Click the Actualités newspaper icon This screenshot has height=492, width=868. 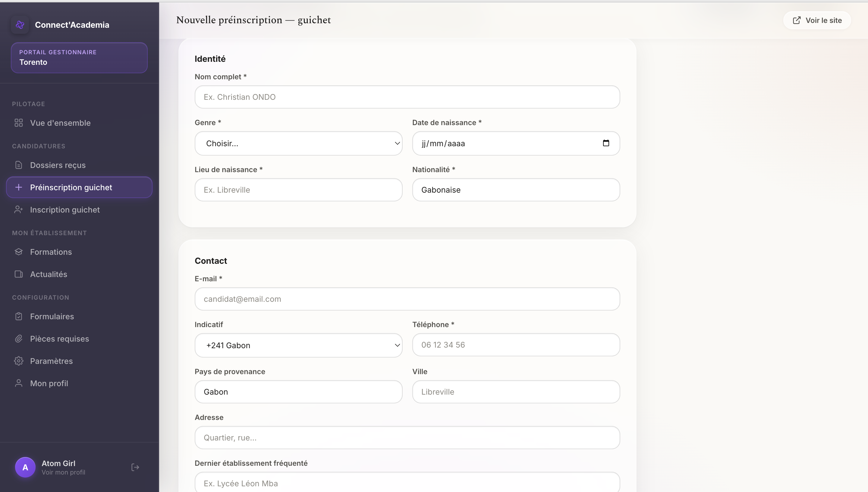19,274
